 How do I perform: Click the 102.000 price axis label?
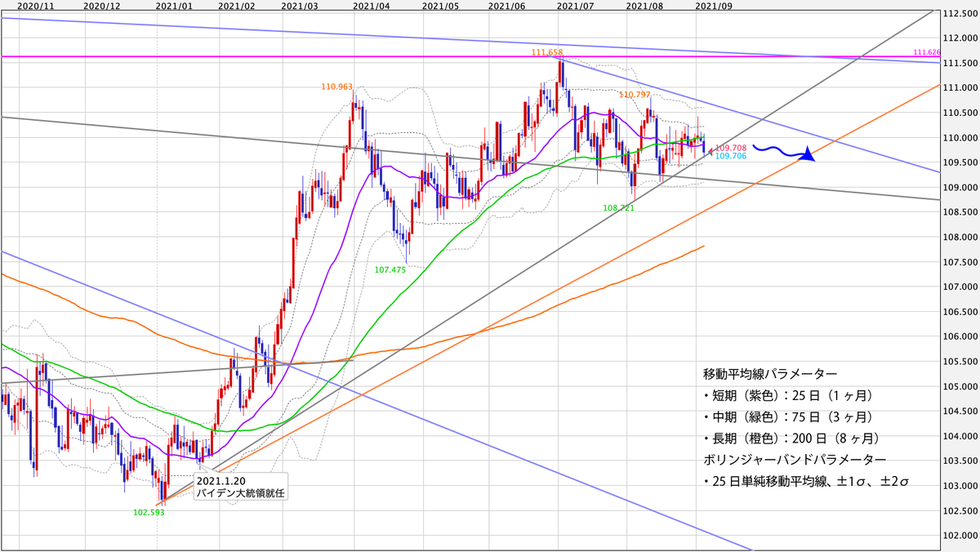click(x=959, y=536)
